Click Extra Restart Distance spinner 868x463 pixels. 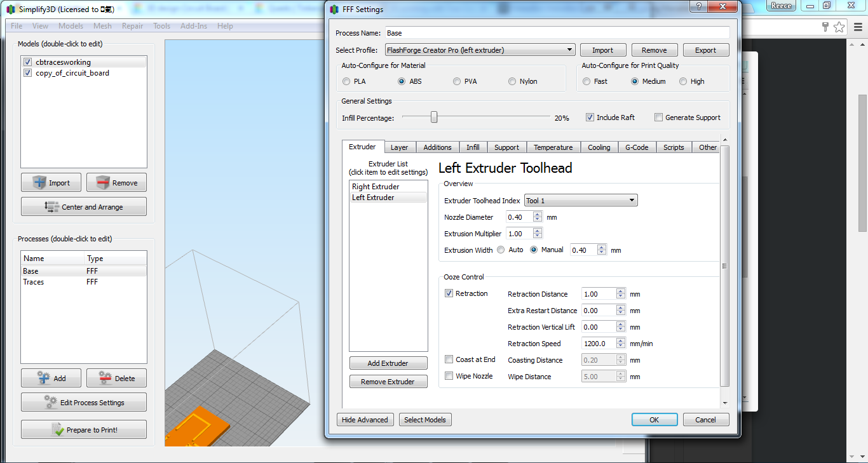(x=621, y=311)
